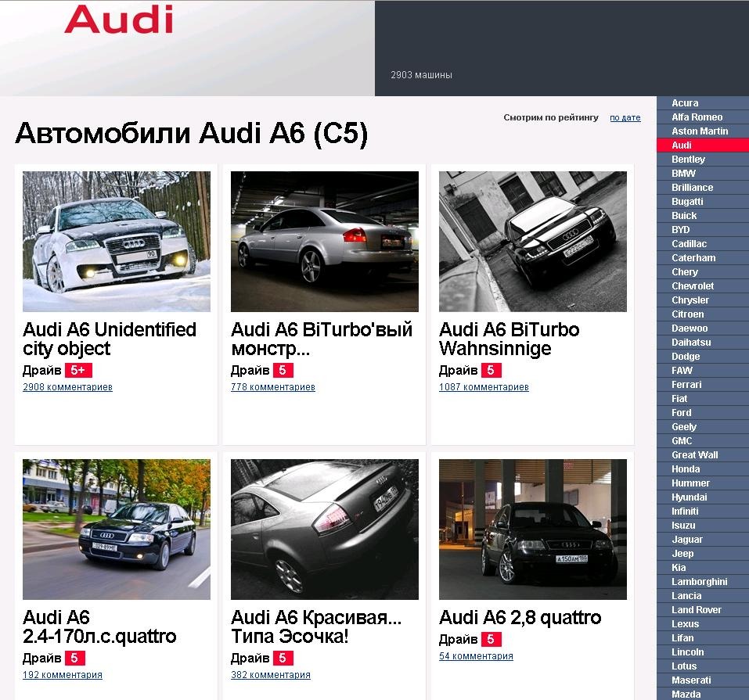The height and width of the screenshot is (700, 749).
Task: Open the Audi A6 2.4-170л.с.quattro street photo
Action: tap(117, 529)
